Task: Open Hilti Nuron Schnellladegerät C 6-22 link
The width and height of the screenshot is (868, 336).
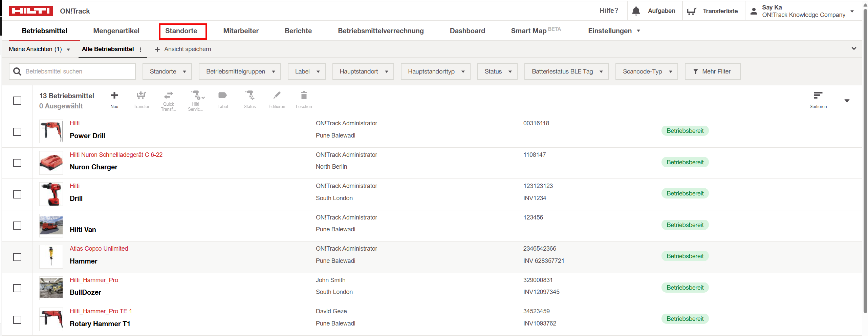Action: [x=116, y=155]
